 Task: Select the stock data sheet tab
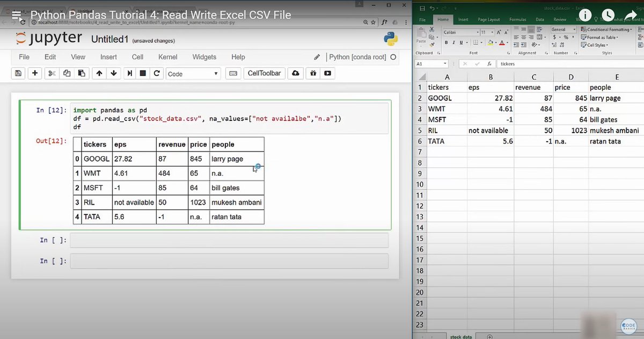pyautogui.click(x=460, y=336)
